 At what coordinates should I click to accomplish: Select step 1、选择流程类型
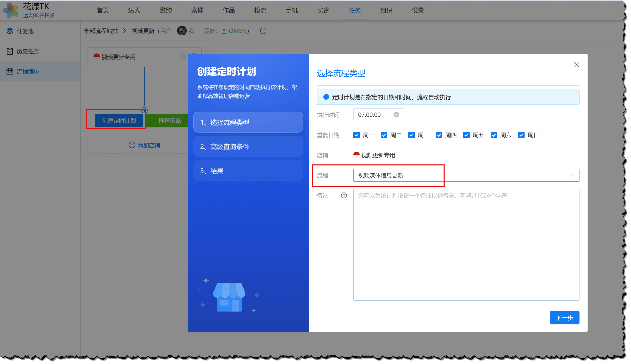pyautogui.click(x=248, y=122)
